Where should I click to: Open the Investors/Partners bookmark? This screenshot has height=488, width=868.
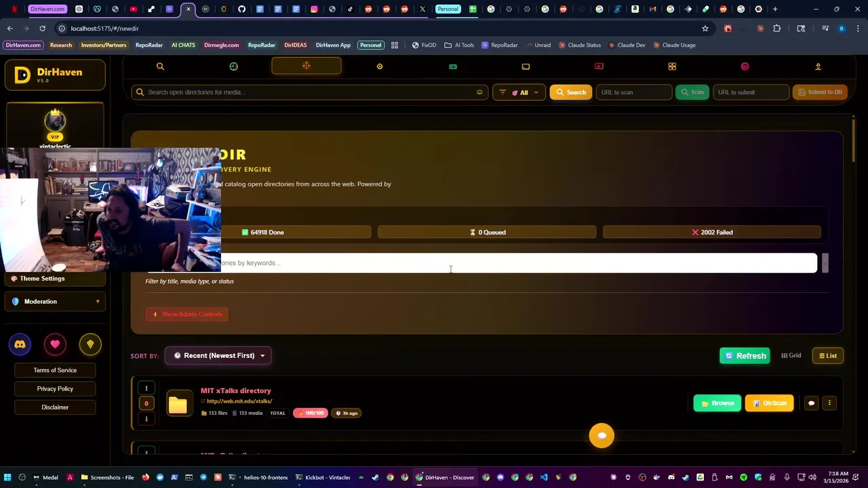tap(104, 45)
